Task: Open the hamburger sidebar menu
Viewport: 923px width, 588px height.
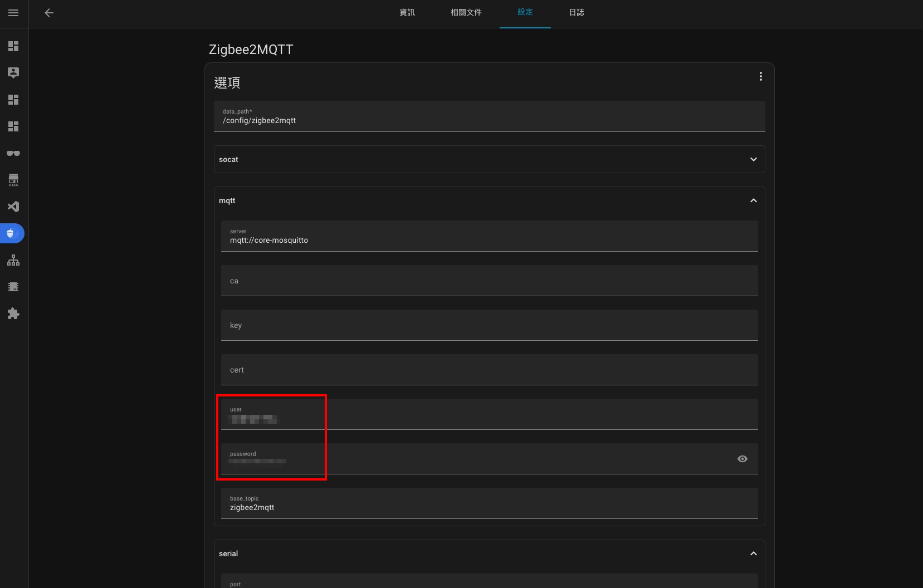Action: 13,13
